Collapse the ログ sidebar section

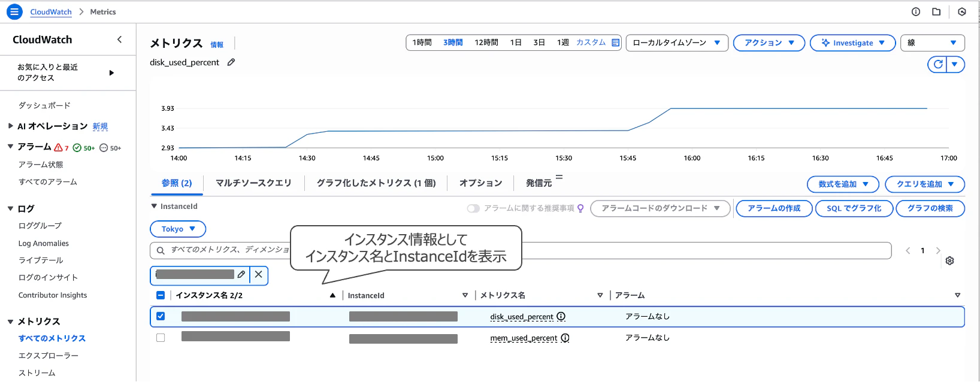(x=10, y=208)
